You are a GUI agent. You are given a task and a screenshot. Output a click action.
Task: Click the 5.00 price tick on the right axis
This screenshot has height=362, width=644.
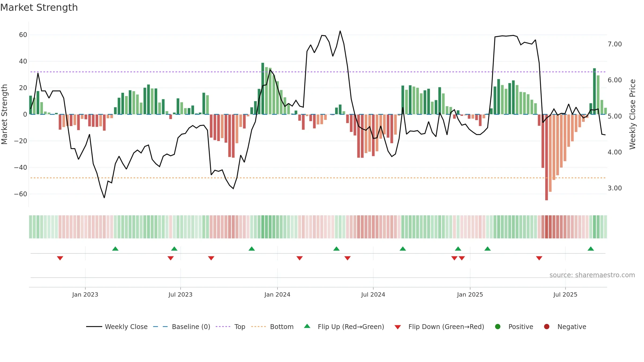point(615,116)
